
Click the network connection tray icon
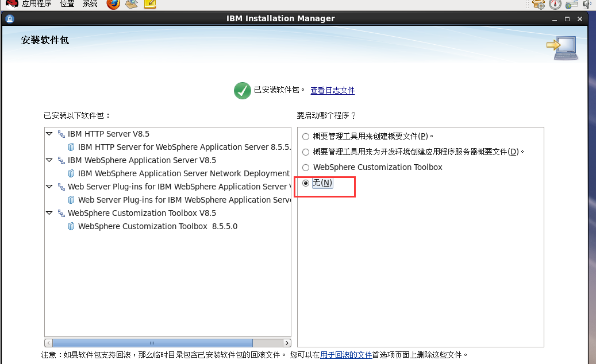pos(571,4)
